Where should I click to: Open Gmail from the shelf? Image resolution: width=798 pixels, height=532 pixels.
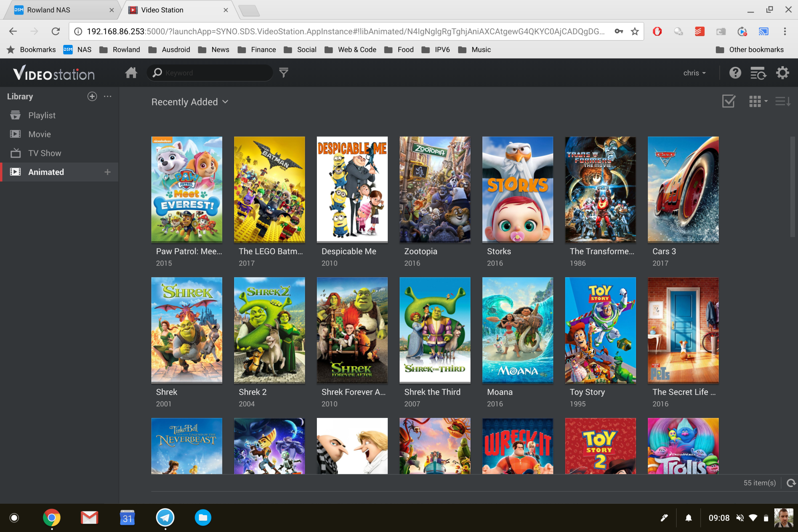click(89, 518)
